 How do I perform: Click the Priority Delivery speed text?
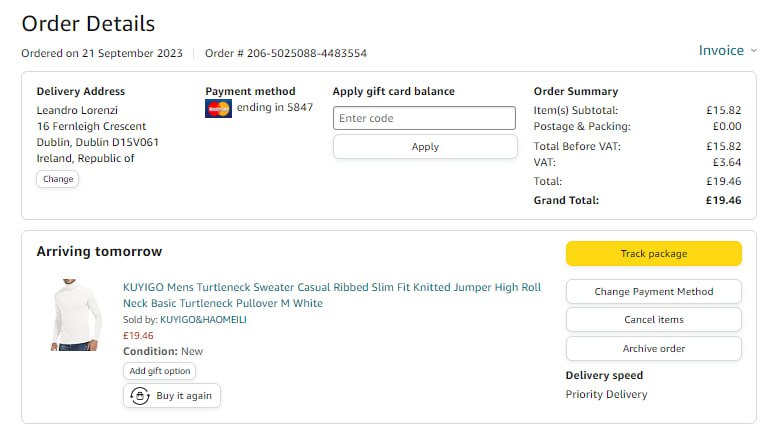606,395
